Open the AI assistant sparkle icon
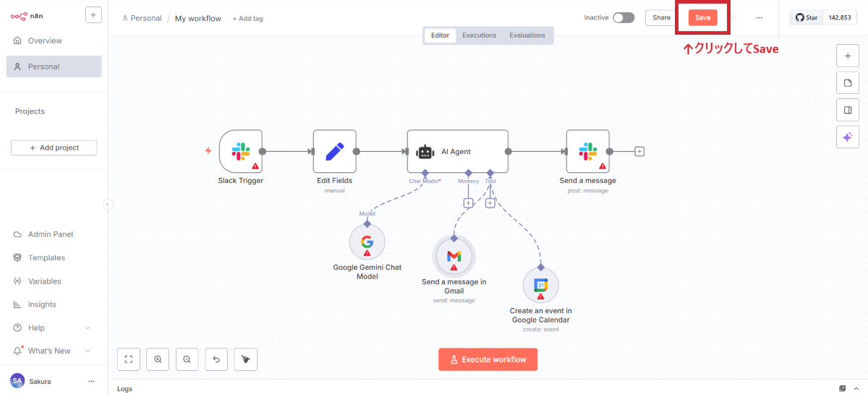Screen dimensions: 868x397 pos(847,137)
